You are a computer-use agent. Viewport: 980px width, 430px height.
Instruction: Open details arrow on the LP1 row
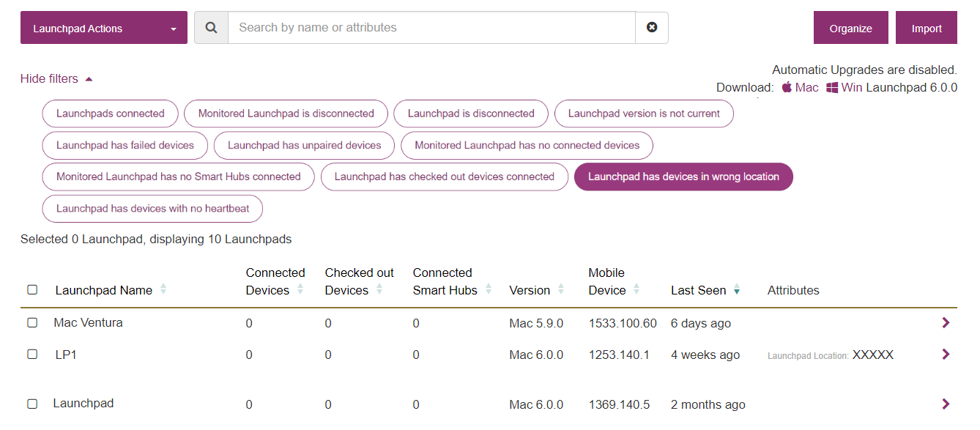(x=945, y=354)
